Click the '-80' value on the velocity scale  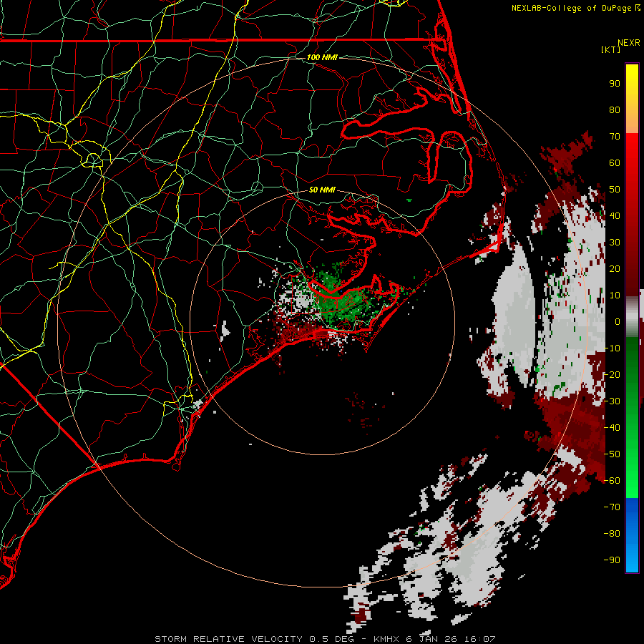pyautogui.click(x=612, y=534)
